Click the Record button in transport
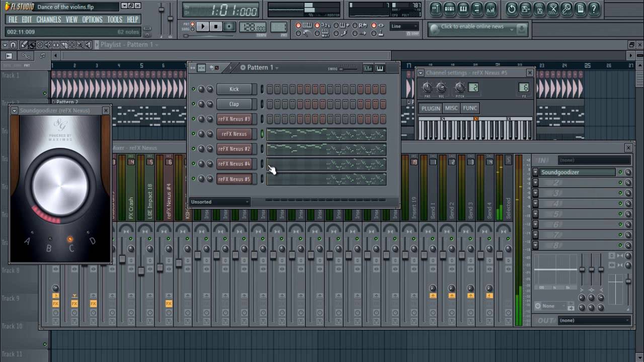 (x=229, y=27)
